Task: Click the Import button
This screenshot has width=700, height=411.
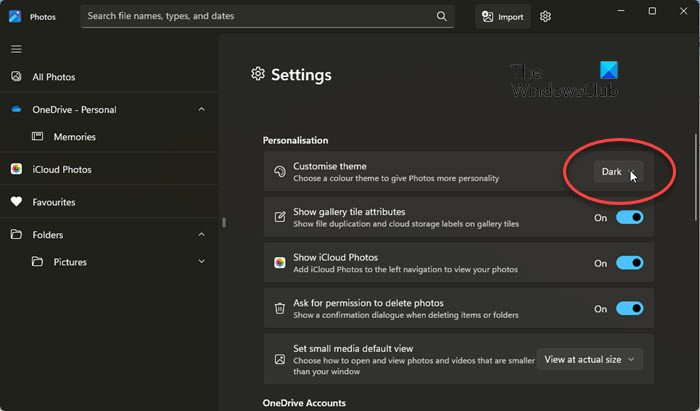Action: point(502,16)
